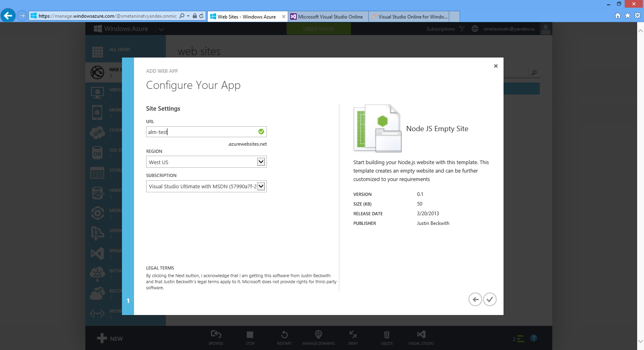Screen dimensions: 644x350
Task: Open browser Favorites star icon
Action: coord(627,16)
